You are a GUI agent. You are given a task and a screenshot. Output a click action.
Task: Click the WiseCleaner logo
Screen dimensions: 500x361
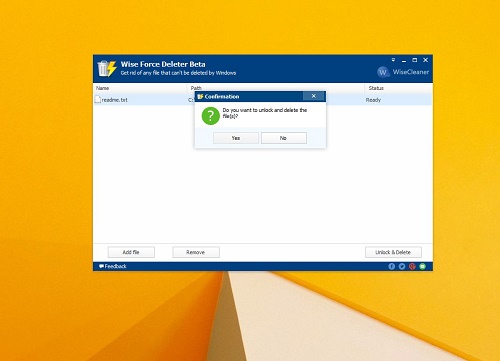coord(403,72)
